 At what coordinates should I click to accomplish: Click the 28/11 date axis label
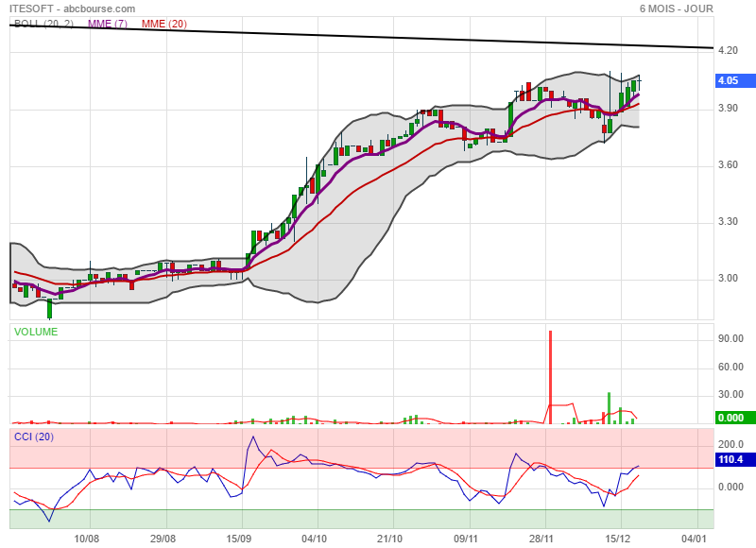point(541,539)
